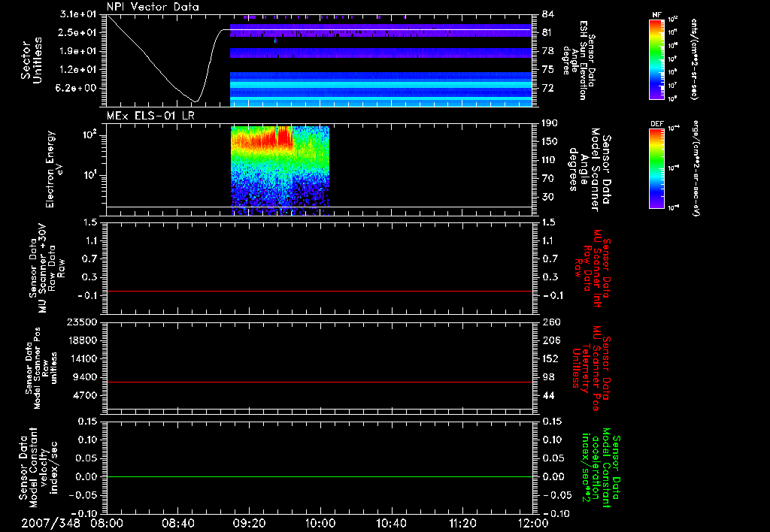Click the 'NF' color bar heading

pyautogui.click(x=656, y=15)
